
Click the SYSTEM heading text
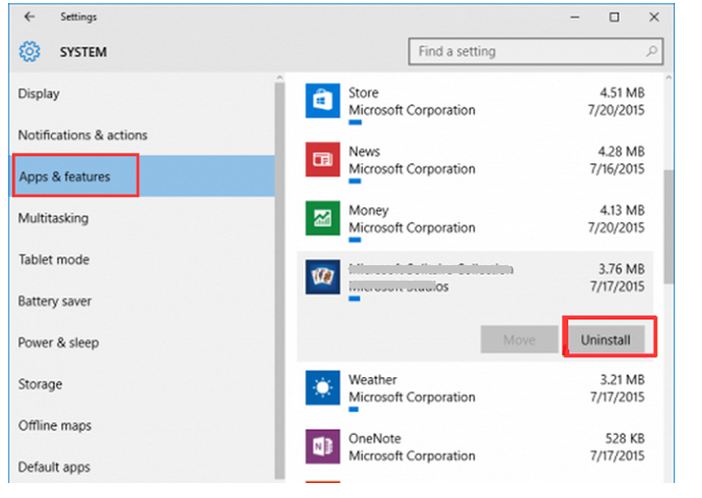coord(83,52)
